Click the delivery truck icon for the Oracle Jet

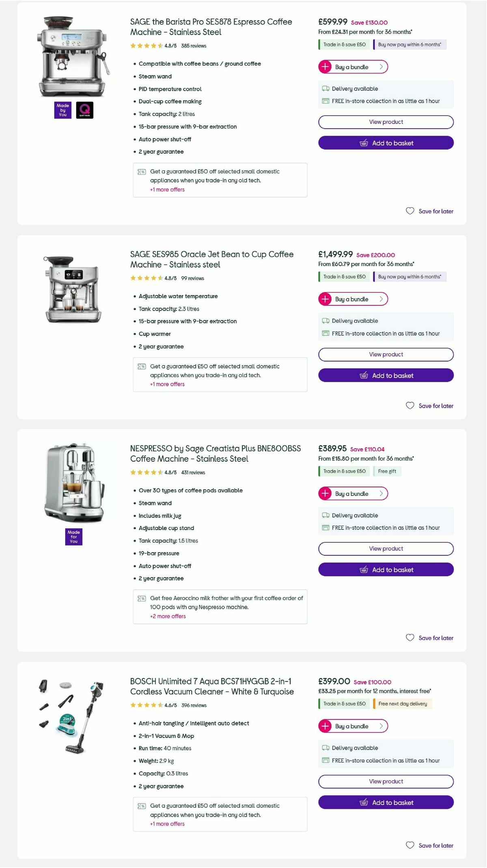pos(325,320)
